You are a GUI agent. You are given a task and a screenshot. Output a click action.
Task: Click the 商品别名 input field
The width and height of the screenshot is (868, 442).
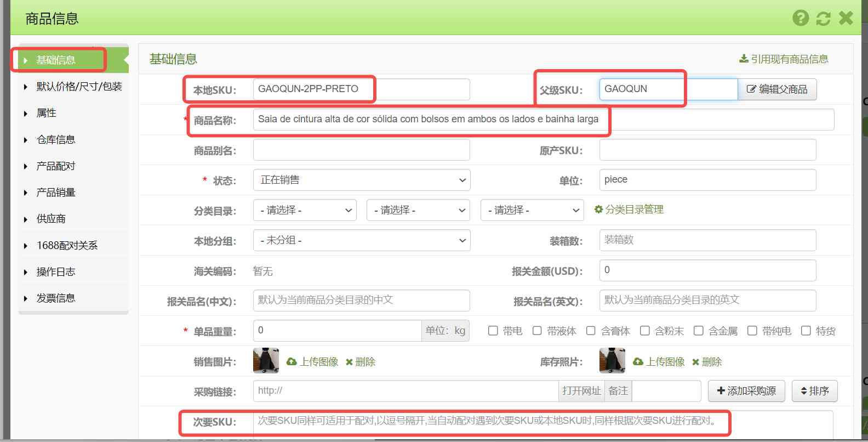click(x=362, y=150)
